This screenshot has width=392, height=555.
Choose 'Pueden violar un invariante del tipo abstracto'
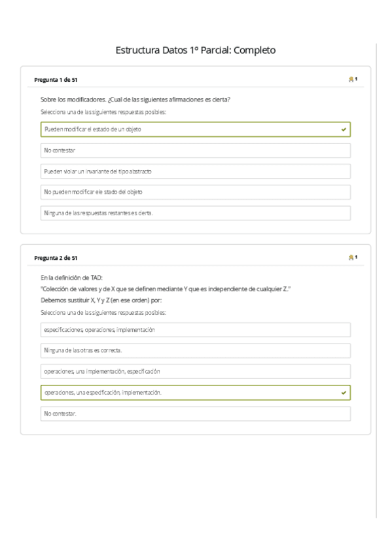coord(194,171)
